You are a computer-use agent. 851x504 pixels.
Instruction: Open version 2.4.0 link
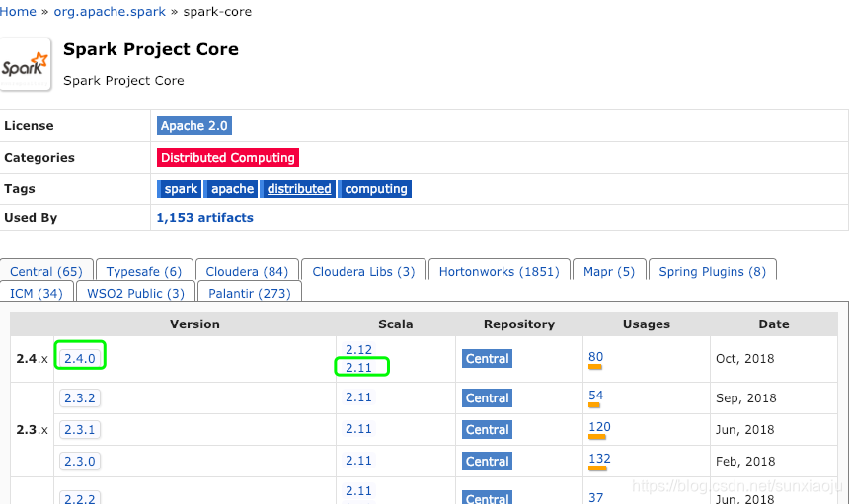coord(80,358)
